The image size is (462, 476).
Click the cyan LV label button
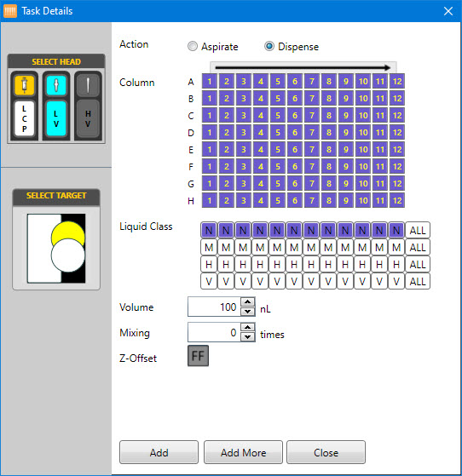[x=56, y=118]
